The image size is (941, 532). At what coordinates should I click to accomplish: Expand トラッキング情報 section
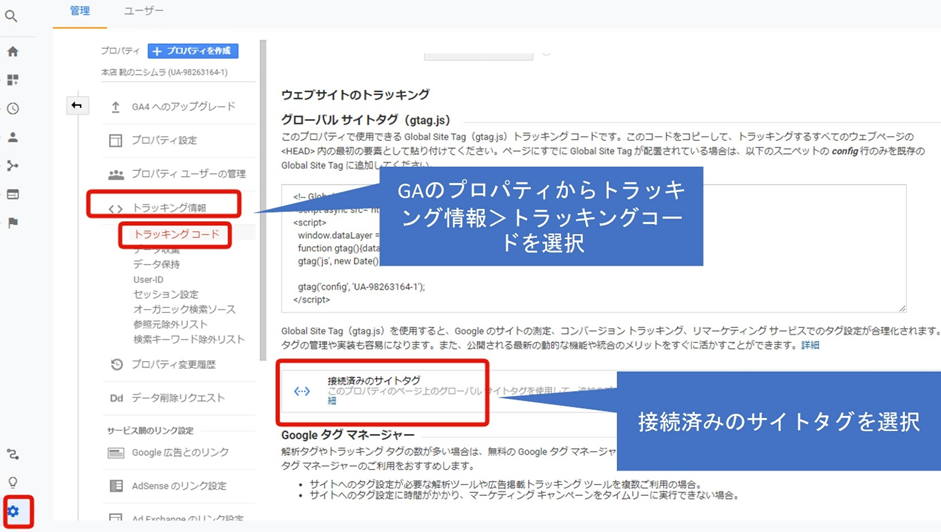point(169,208)
